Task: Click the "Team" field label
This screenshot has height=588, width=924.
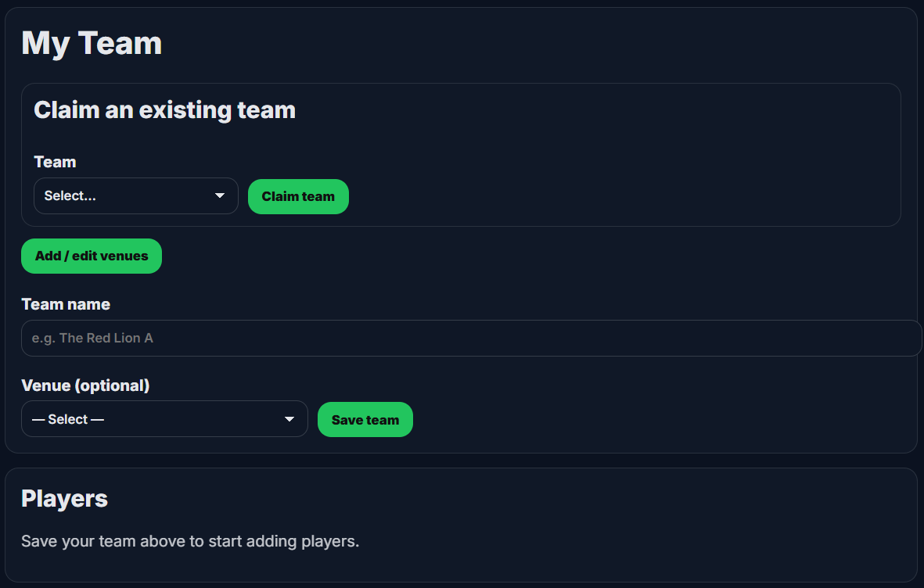Action: [55, 162]
